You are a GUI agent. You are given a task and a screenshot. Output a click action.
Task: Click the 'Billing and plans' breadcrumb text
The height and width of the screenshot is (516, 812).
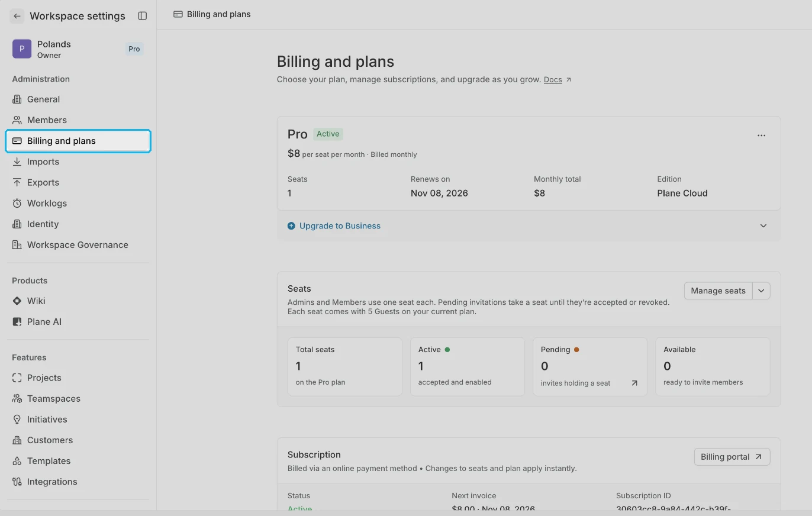click(x=219, y=14)
